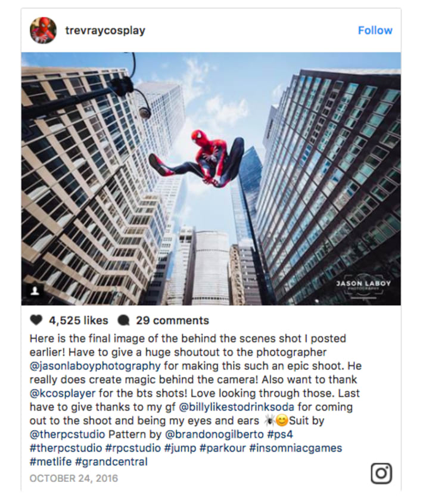The image size is (429, 504).
Task: Select the #parkour hashtag
Action: point(222,448)
